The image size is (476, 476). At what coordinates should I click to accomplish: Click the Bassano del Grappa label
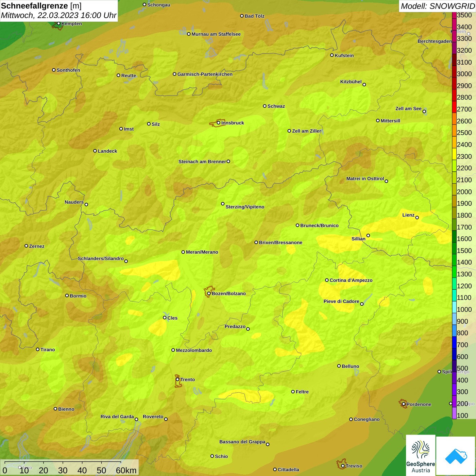(x=242, y=442)
